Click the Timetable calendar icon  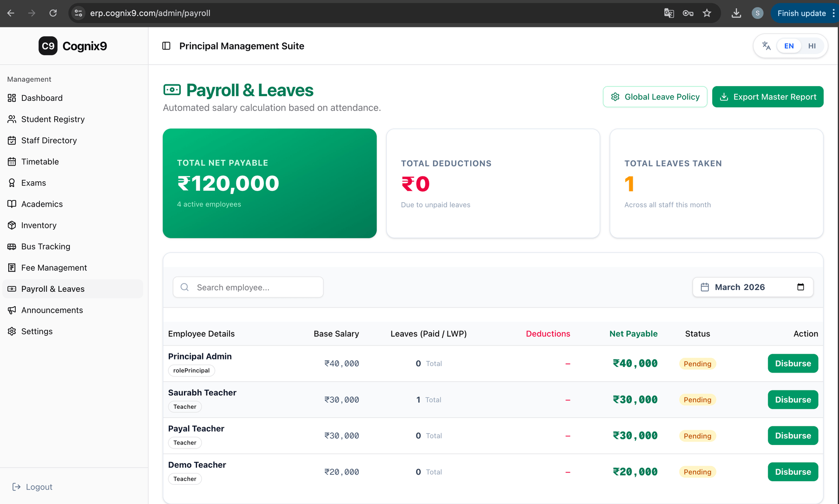tap(12, 161)
